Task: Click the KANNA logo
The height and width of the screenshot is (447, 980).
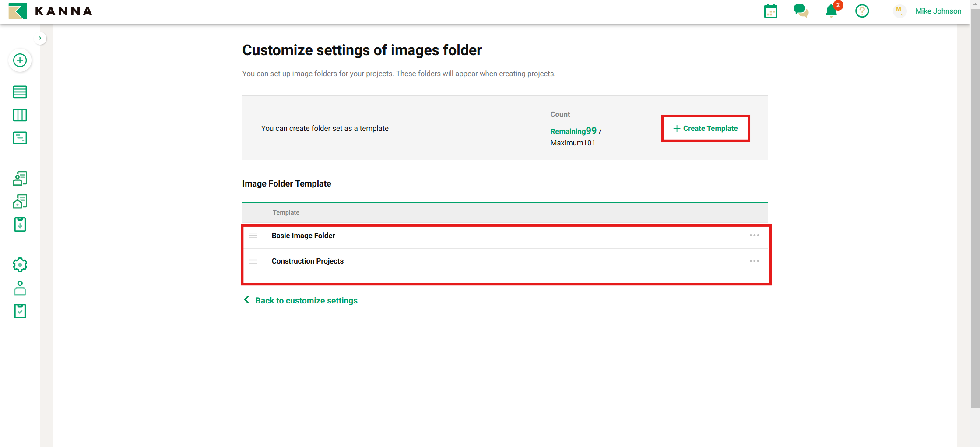Action: tap(50, 11)
